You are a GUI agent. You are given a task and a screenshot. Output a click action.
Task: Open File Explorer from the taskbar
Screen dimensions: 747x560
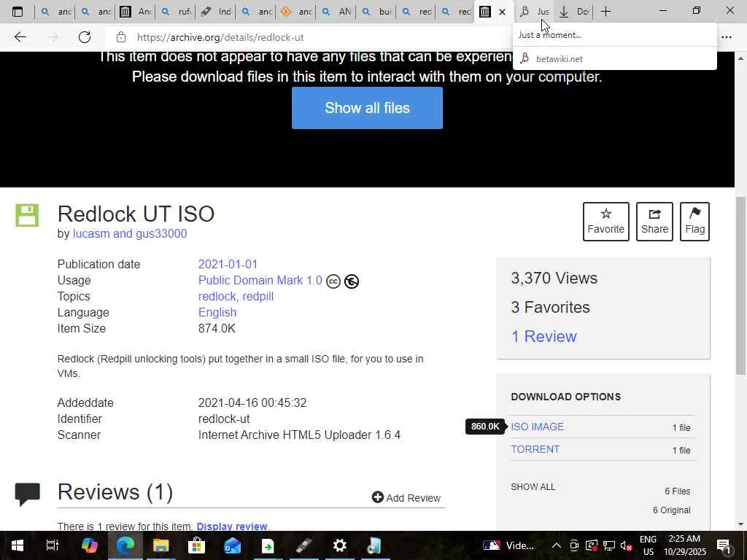click(160, 545)
